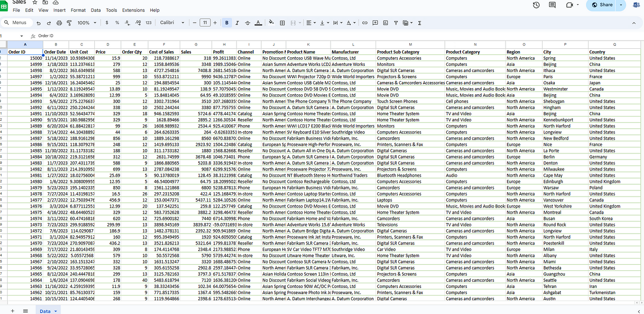Click the Menus search box

[18, 23]
